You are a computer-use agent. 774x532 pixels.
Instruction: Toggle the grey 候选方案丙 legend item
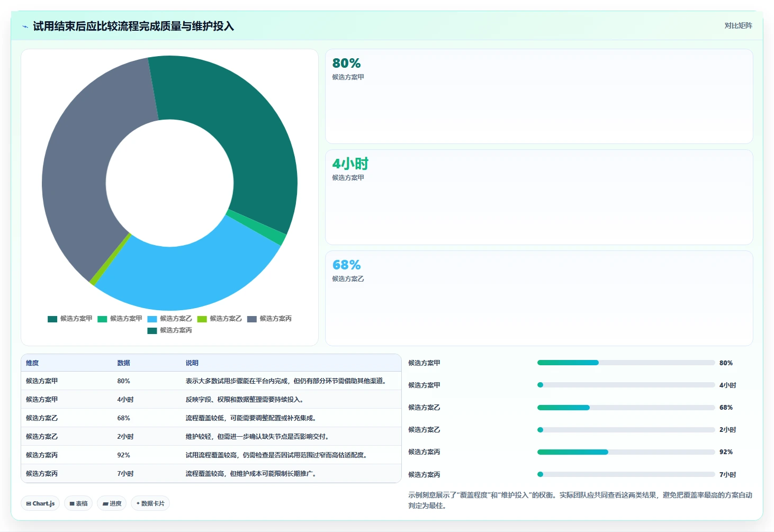coord(269,319)
